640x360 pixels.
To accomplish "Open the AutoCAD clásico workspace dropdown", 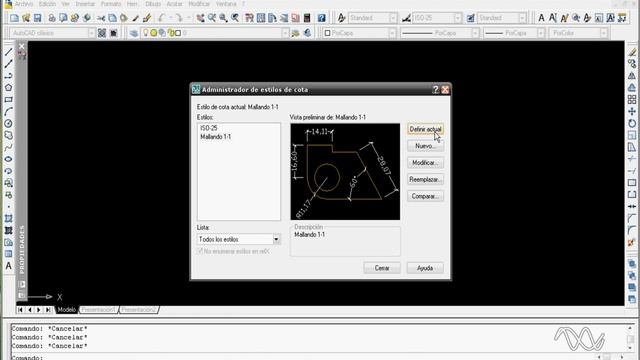I will tap(91, 33).
